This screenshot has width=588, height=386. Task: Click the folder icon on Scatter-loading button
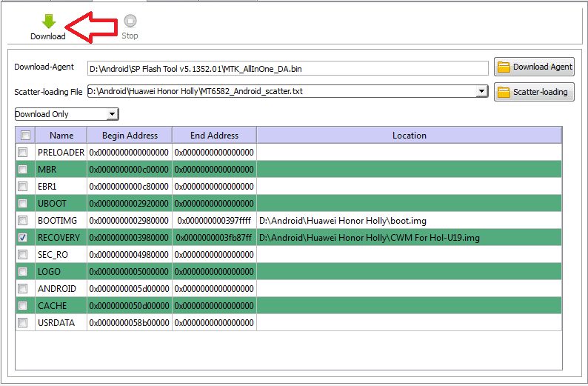click(x=504, y=93)
